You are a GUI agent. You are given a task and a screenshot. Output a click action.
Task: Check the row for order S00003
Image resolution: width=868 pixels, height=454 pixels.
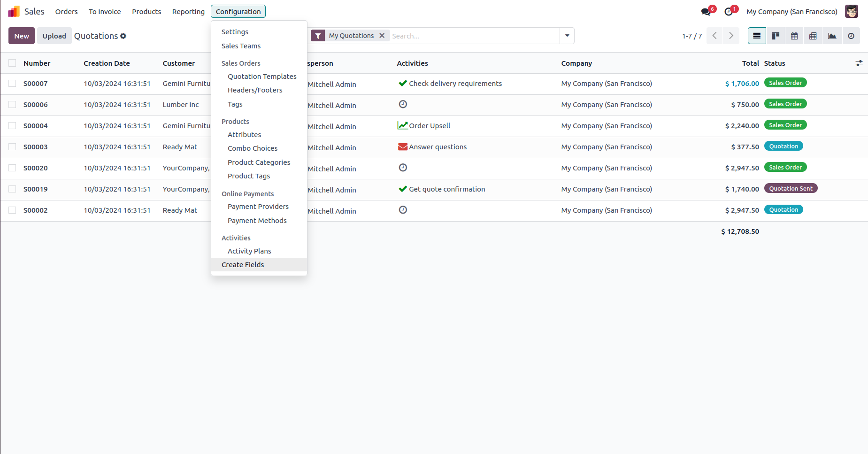[12, 147]
